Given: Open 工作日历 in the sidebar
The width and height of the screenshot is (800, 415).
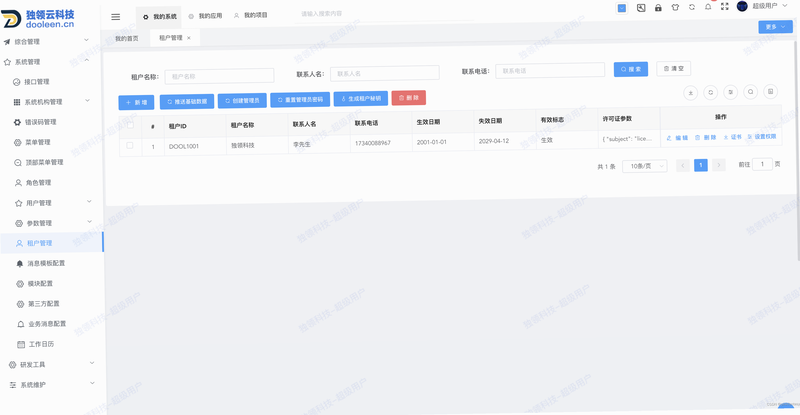Looking at the screenshot, I should click(41, 344).
